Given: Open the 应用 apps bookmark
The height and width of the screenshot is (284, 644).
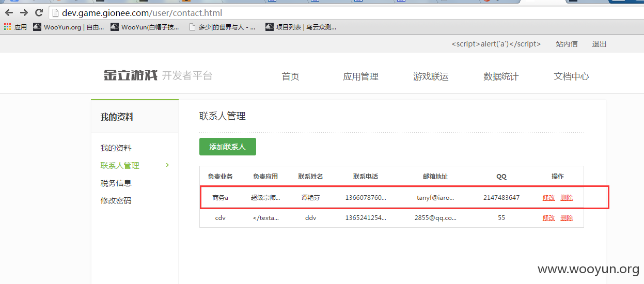Looking at the screenshot, I should click(15, 27).
